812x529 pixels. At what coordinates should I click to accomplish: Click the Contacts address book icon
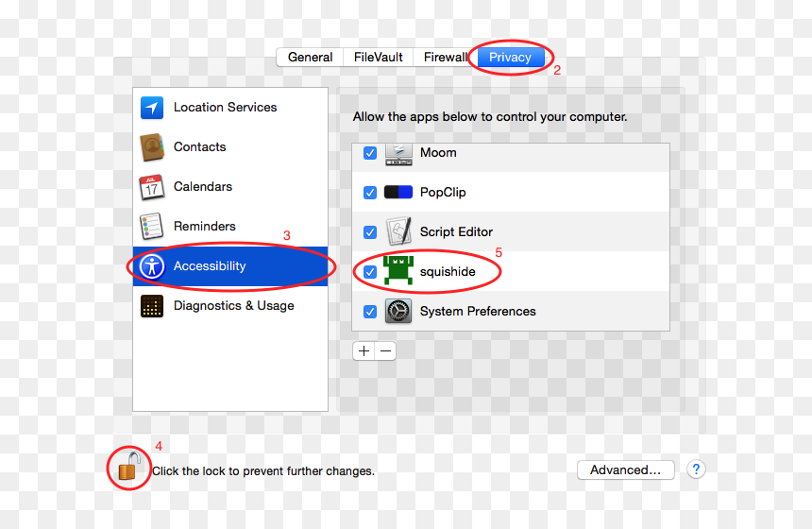[152, 147]
